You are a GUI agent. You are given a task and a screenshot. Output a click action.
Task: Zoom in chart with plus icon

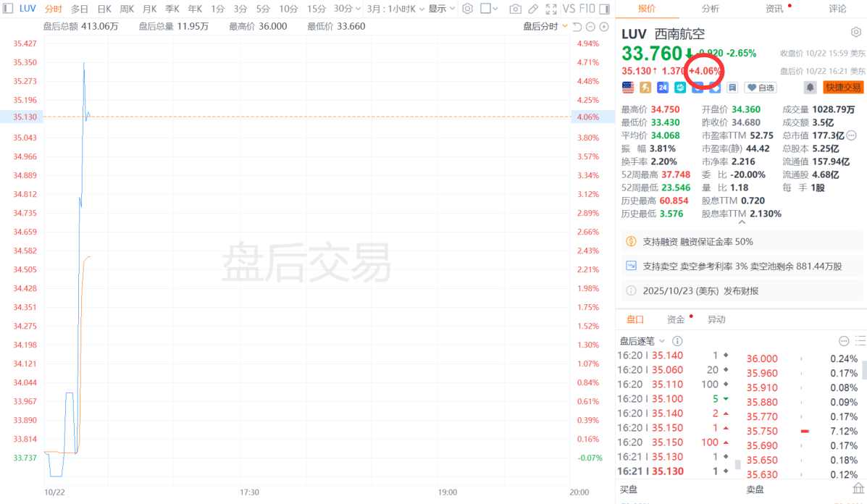click(603, 27)
